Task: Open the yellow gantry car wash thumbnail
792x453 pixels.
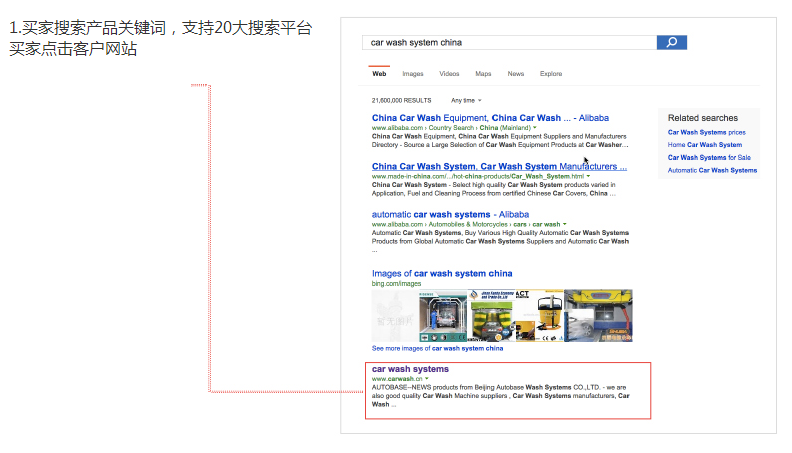Action: pyautogui.click(x=598, y=316)
